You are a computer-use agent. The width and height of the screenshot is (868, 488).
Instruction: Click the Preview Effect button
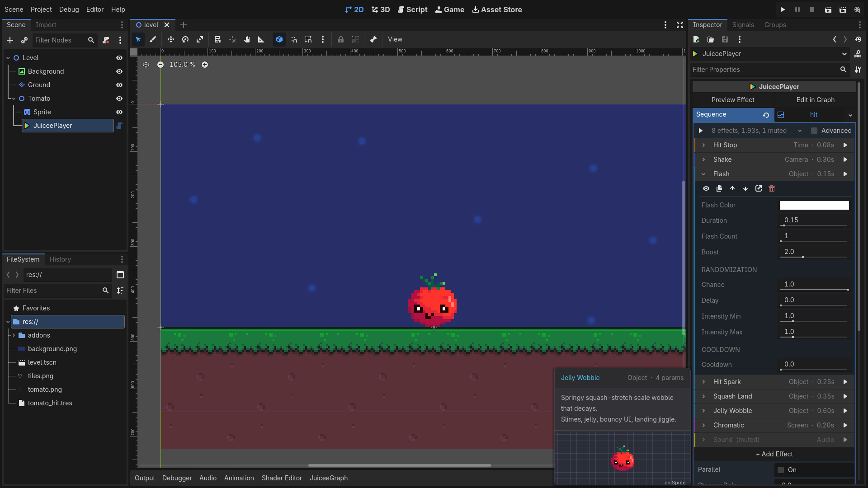pyautogui.click(x=733, y=100)
